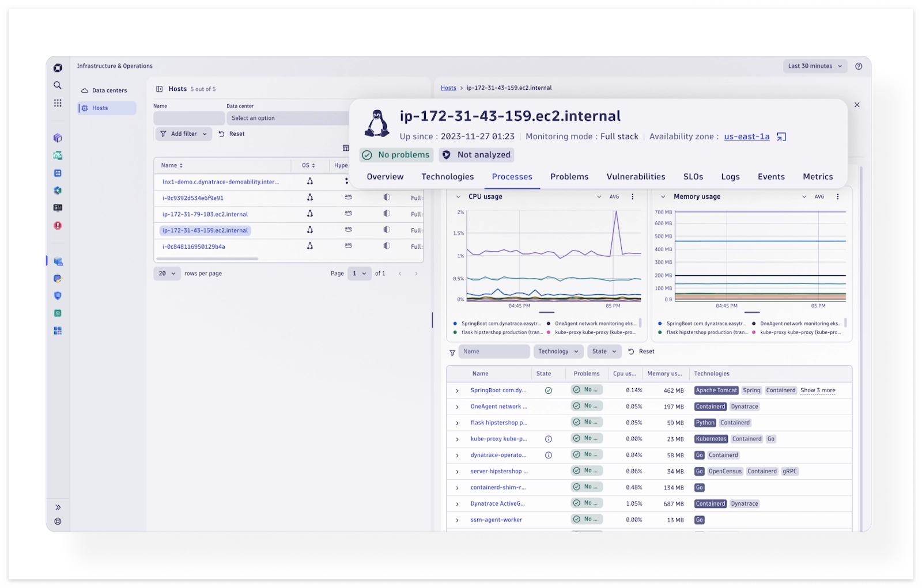This screenshot has height=588, width=922.
Task: Close the host details panel
Action: 857,105
